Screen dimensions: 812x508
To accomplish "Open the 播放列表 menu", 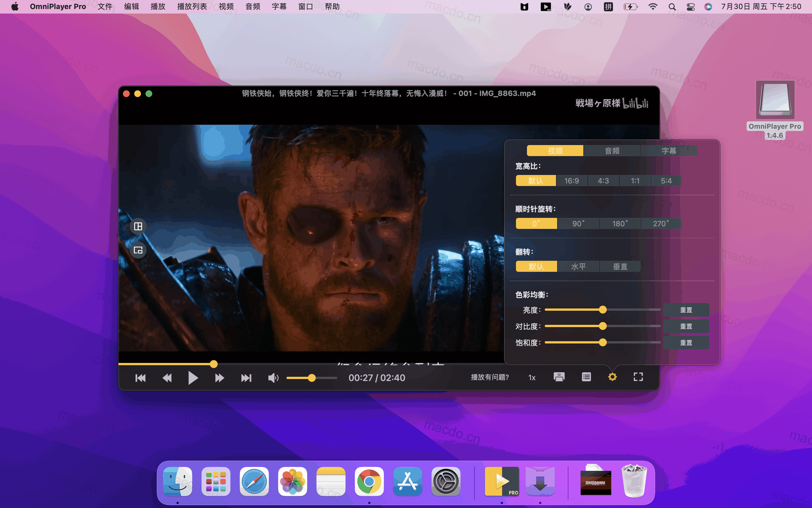I will [x=192, y=6].
